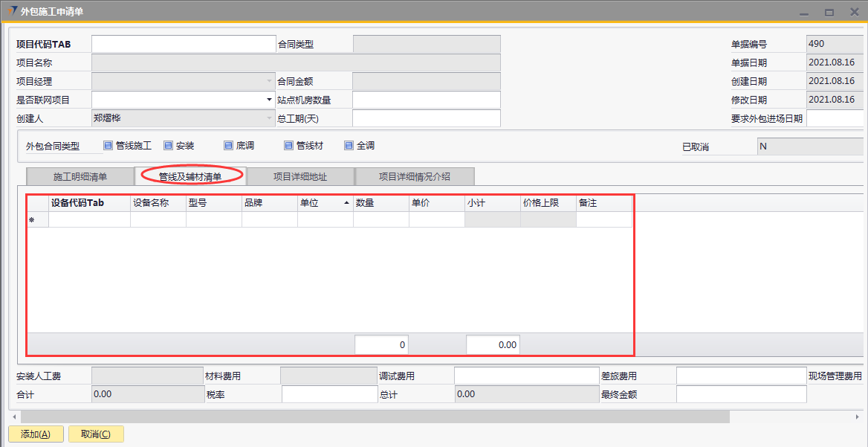Toggle the 安装 checkbox
The width and height of the screenshot is (868, 447).
[x=169, y=146]
